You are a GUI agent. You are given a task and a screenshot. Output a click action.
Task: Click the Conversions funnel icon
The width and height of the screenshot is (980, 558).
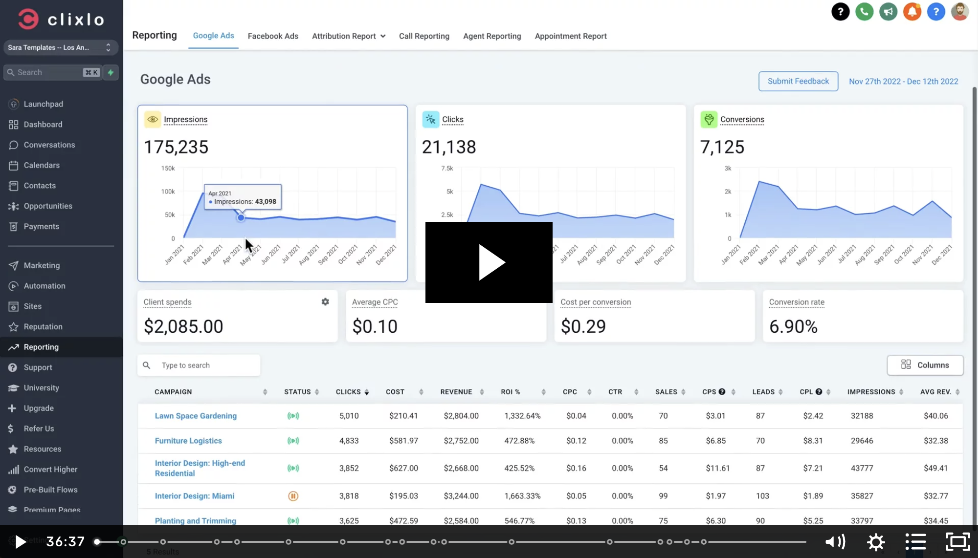click(x=710, y=120)
